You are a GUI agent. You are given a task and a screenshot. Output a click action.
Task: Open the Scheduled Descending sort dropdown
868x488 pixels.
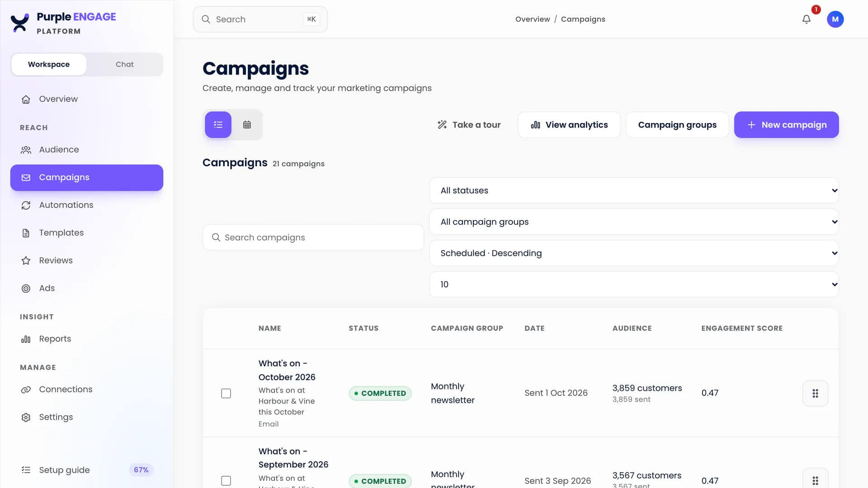coord(634,253)
